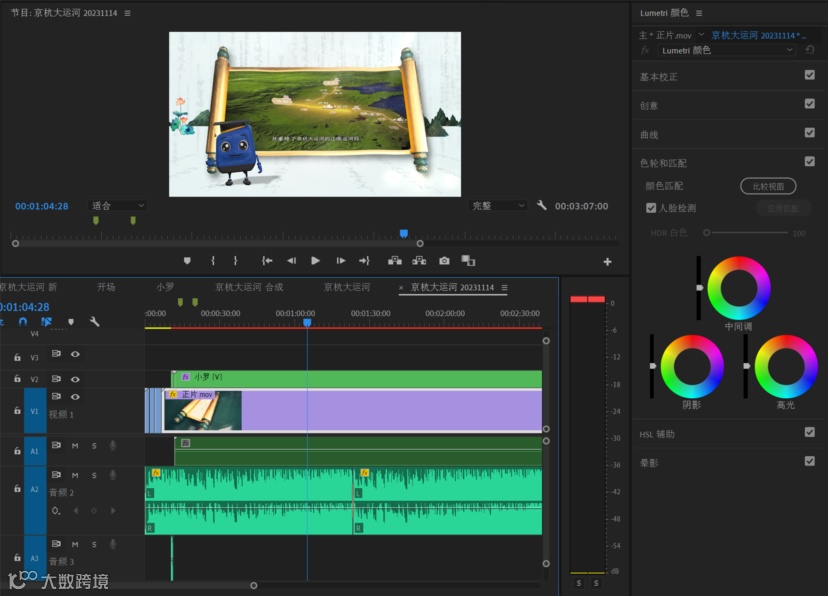Open the Program Monitor wrench settings

(x=542, y=206)
